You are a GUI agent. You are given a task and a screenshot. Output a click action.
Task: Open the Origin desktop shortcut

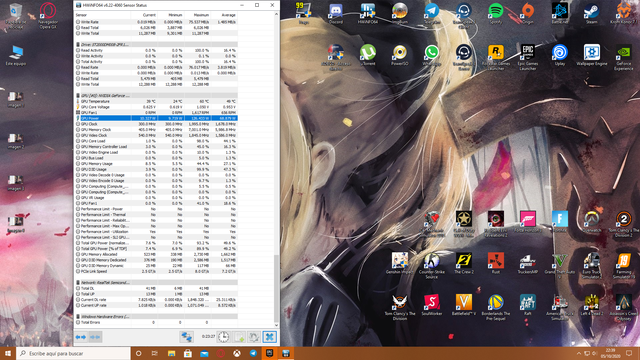pyautogui.click(x=528, y=13)
